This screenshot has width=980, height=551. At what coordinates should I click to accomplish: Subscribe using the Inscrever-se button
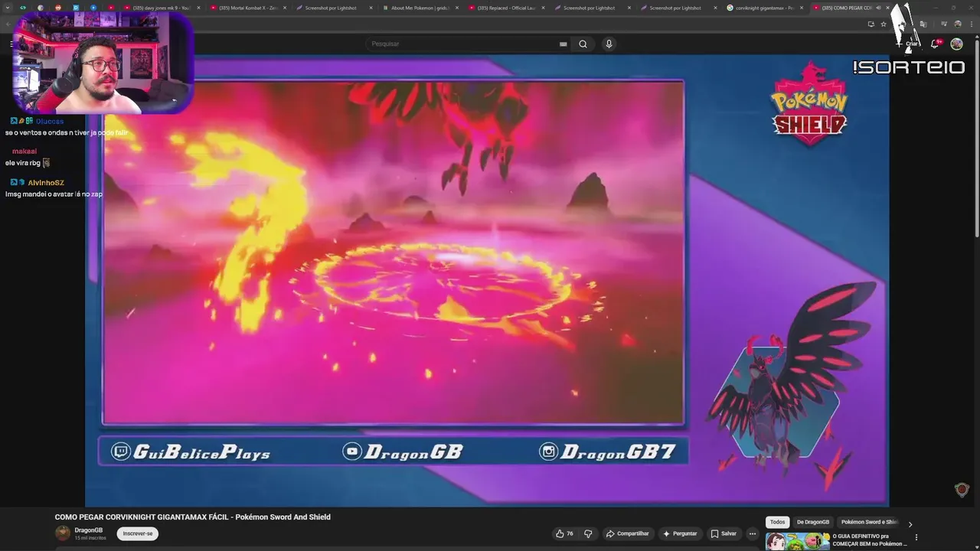pos(138,533)
